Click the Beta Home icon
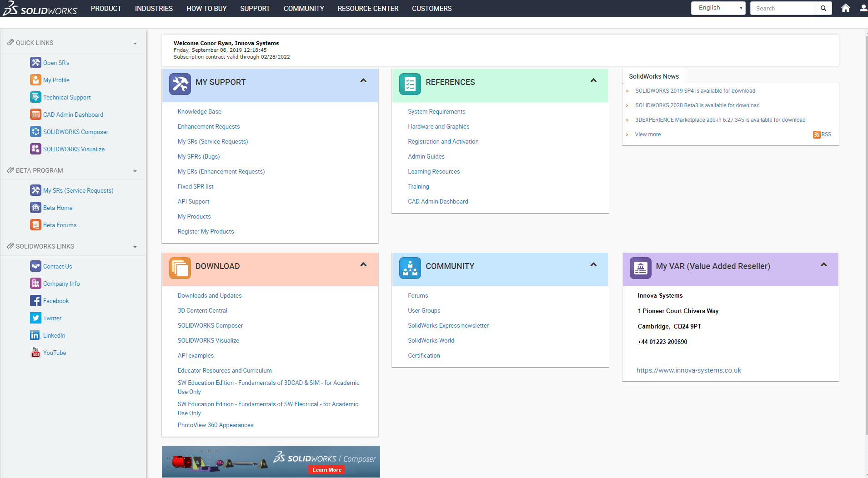 click(x=35, y=208)
